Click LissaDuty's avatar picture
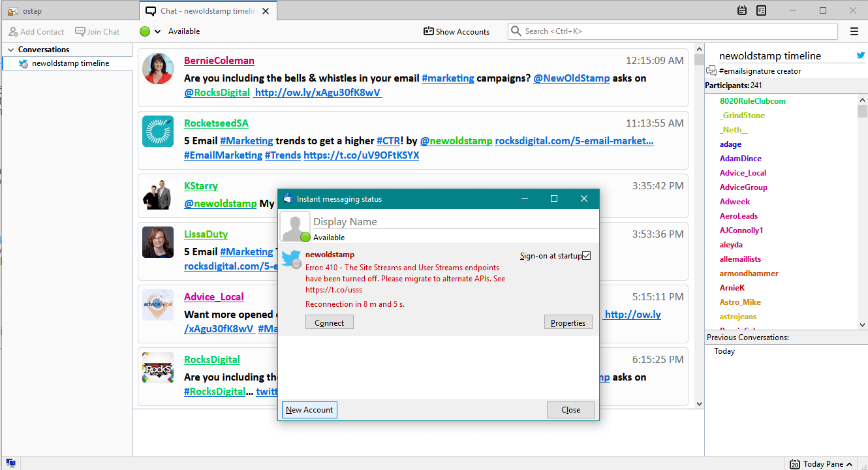868x470 pixels. tap(158, 242)
